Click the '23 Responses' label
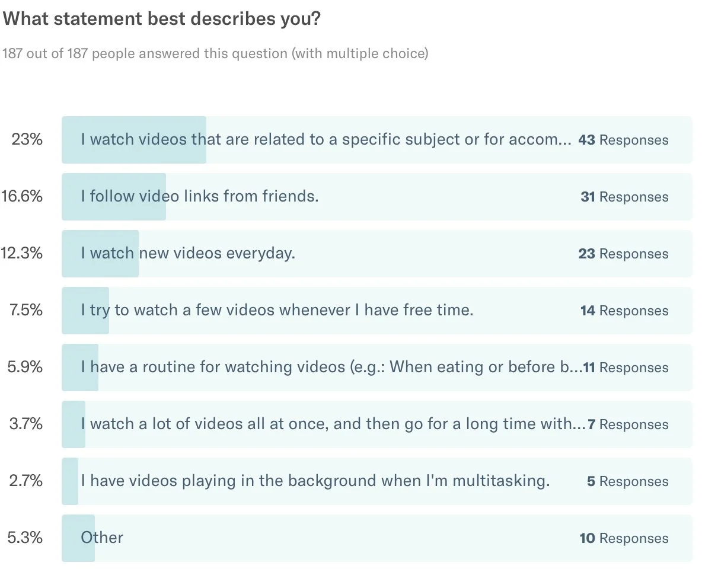The height and width of the screenshot is (588, 702). 623,253
